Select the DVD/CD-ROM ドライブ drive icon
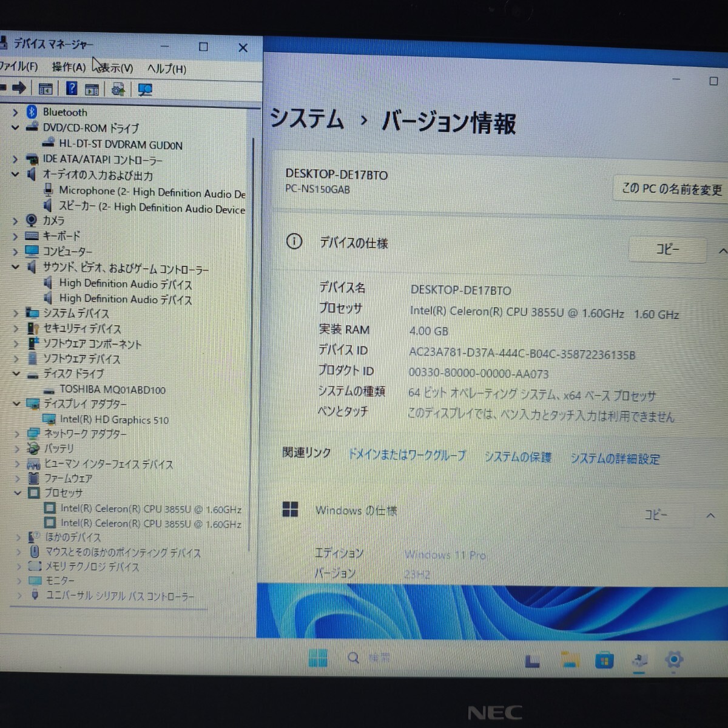Image resolution: width=728 pixels, height=728 pixels. coord(32,128)
